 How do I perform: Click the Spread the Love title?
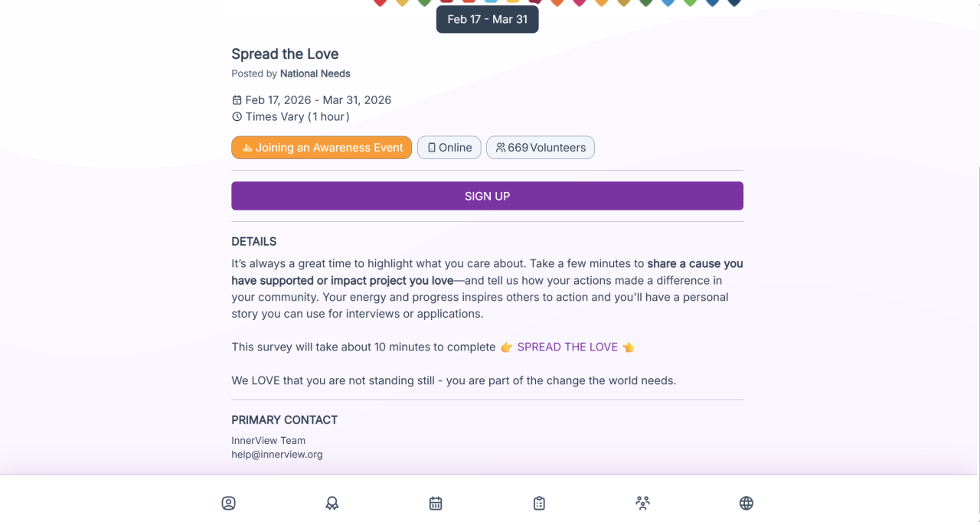point(285,54)
